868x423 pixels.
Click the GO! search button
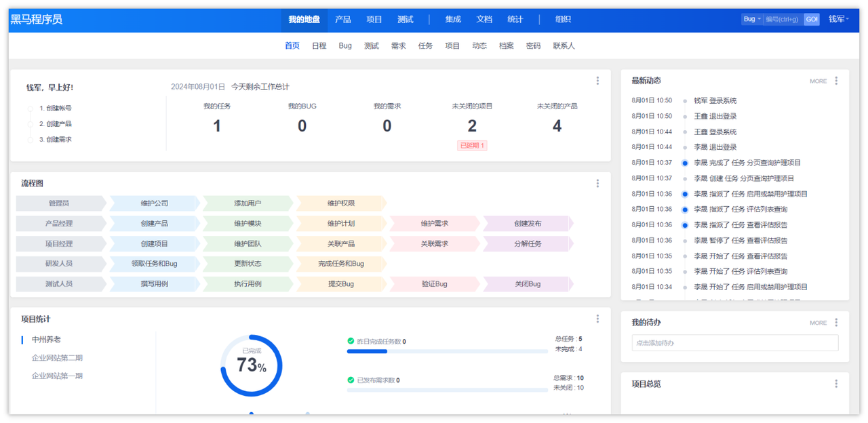812,19
